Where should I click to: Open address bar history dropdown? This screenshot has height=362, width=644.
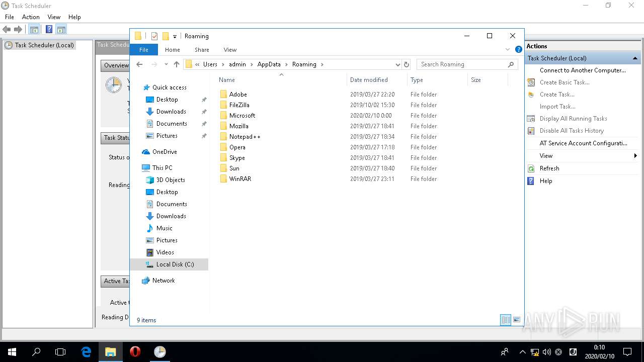(x=397, y=64)
